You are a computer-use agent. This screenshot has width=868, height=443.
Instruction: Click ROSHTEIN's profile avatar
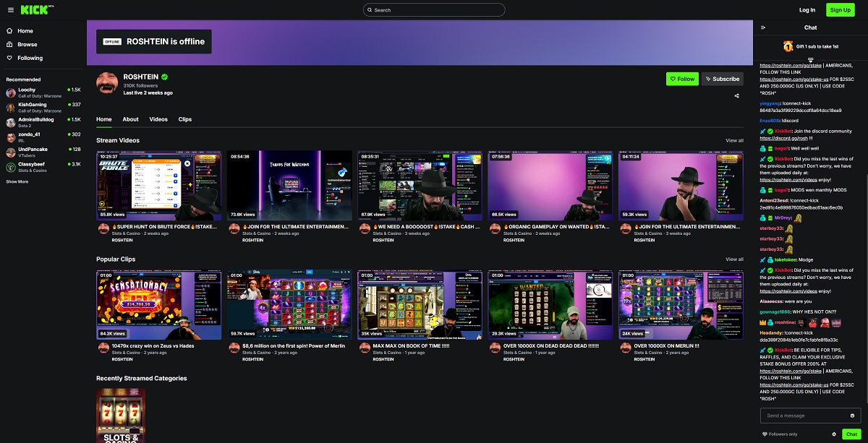(108, 83)
